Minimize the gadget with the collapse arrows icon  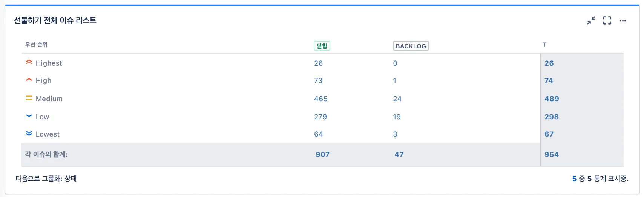[591, 20]
